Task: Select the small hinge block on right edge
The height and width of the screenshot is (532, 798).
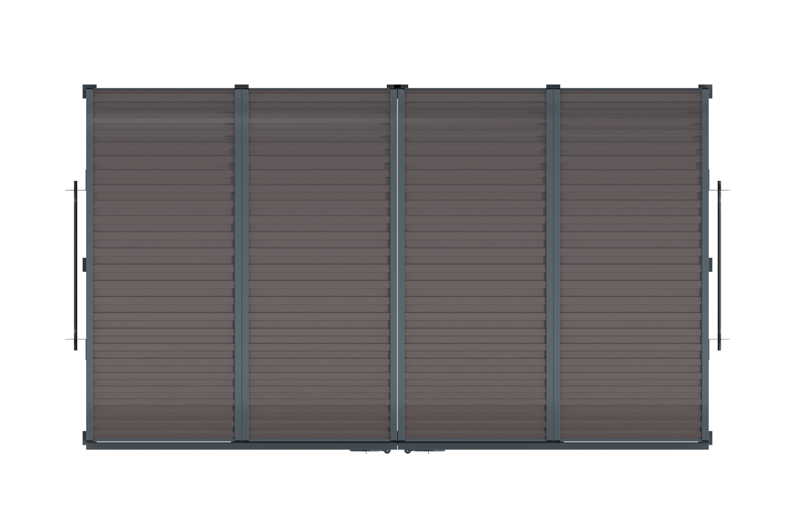Action: tap(710, 264)
